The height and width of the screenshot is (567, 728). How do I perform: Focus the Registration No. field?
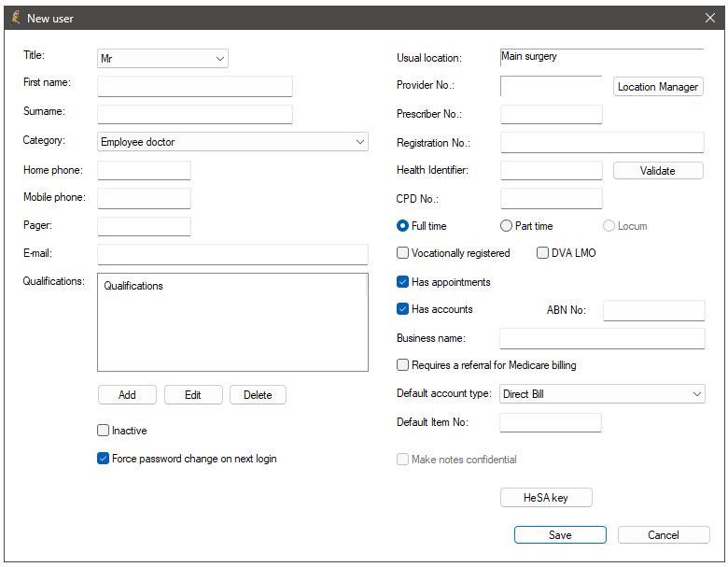click(x=602, y=143)
